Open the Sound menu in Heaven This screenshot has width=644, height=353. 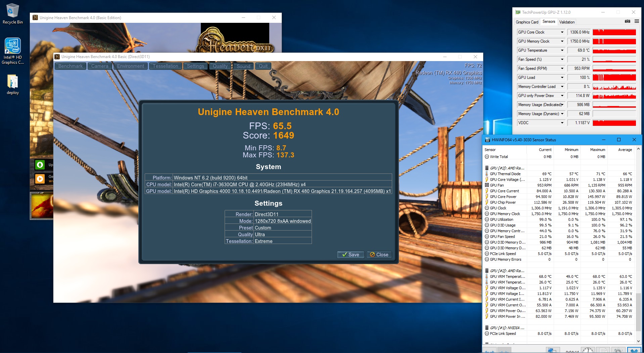point(243,66)
